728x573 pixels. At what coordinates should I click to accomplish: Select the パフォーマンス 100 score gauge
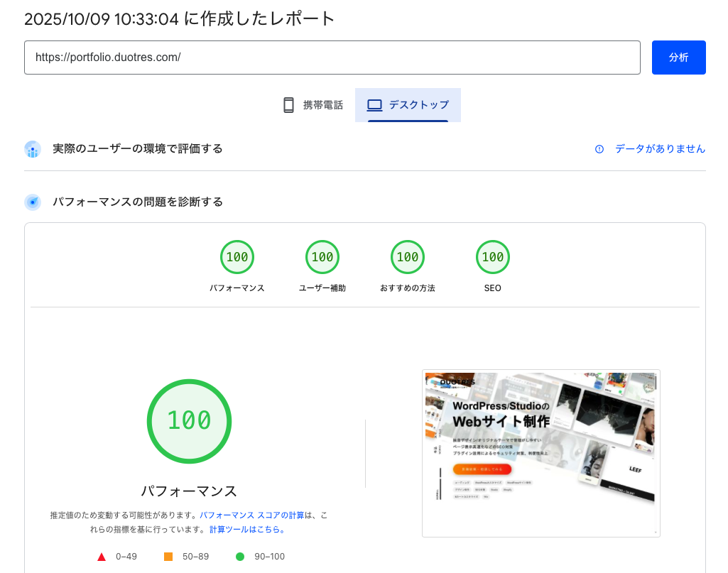click(x=237, y=257)
